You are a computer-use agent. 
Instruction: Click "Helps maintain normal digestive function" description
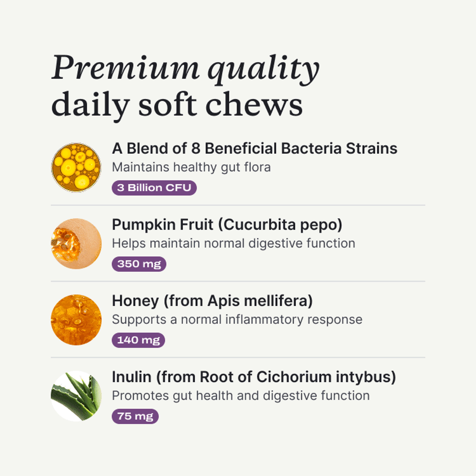click(233, 243)
